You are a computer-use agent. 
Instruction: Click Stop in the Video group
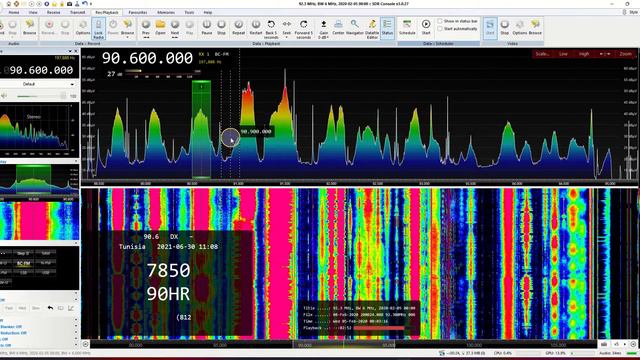click(x=504, y=27)
